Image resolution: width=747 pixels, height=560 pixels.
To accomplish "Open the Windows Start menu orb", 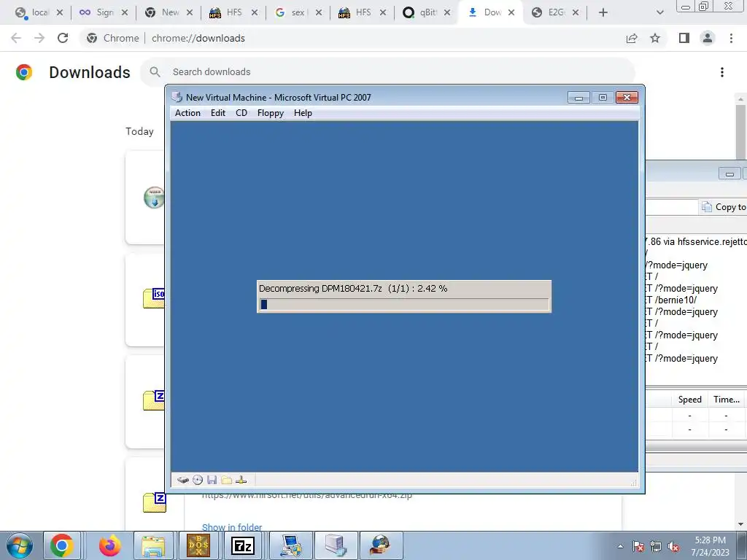I will (20, 545).
